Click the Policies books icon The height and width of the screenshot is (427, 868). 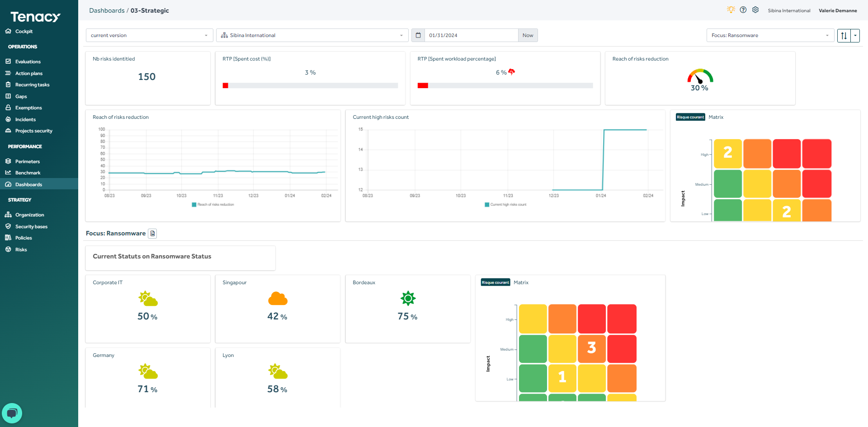8,238
